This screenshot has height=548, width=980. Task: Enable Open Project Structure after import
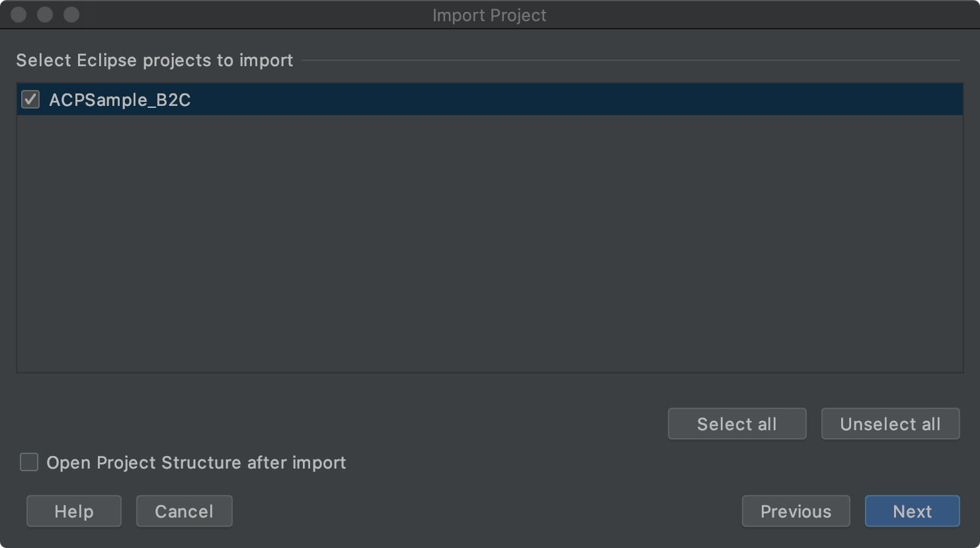(29, 462)
